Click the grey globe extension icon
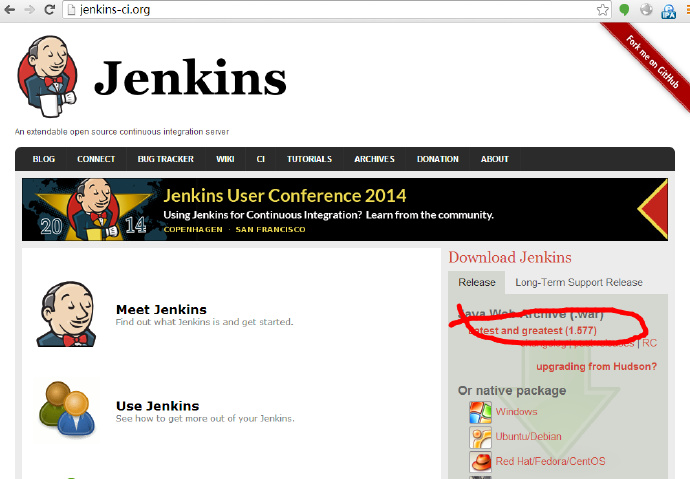The image size is (690, 479). pos(646,9)
